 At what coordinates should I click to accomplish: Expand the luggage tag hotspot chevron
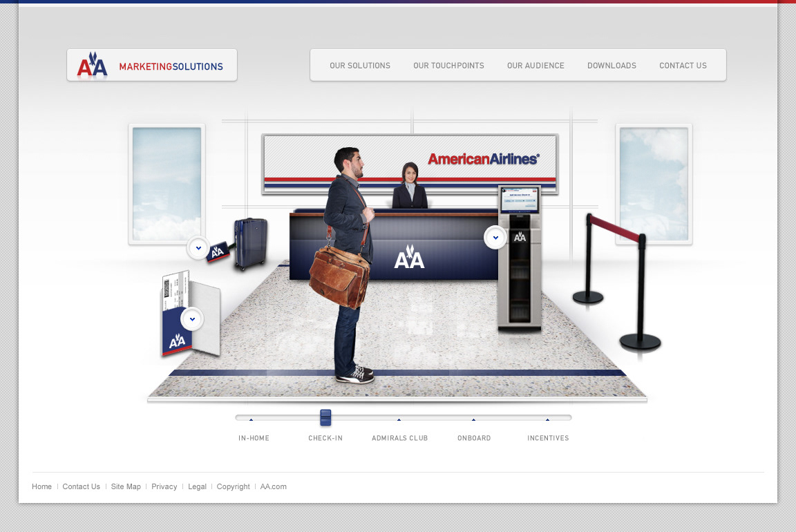[x=198, y=248]
